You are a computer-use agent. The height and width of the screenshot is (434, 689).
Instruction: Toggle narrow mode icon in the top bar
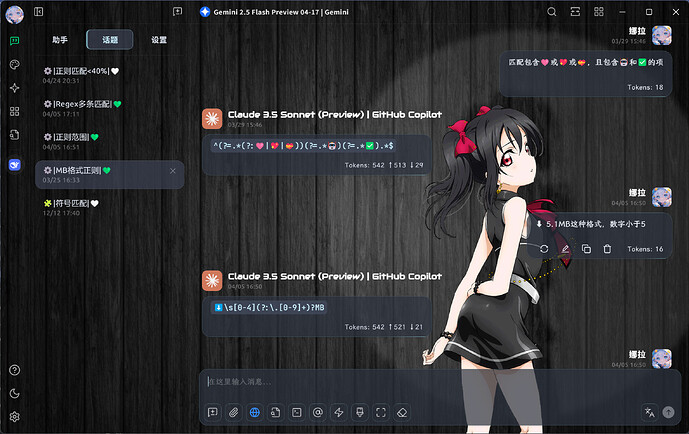(575, 12)
